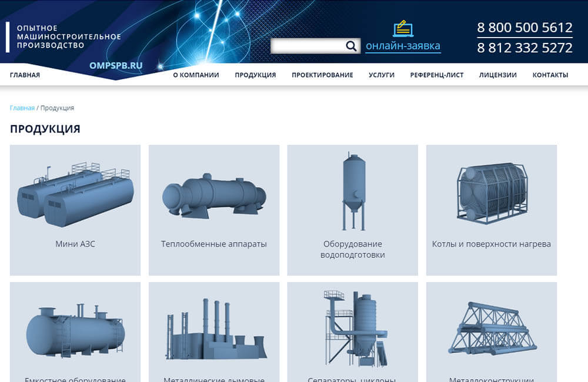Viewport: 588px width, 382px height.
Task: Click the separators and cyclones image
Action: click(353, 329)
